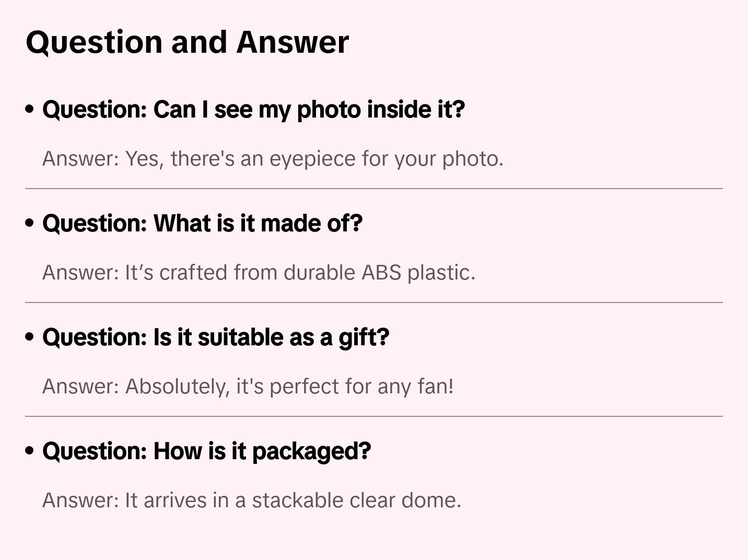The image size is (748, 560).
Task: Click the divider line under the ABS plastic answer
Action: (374, 302)
